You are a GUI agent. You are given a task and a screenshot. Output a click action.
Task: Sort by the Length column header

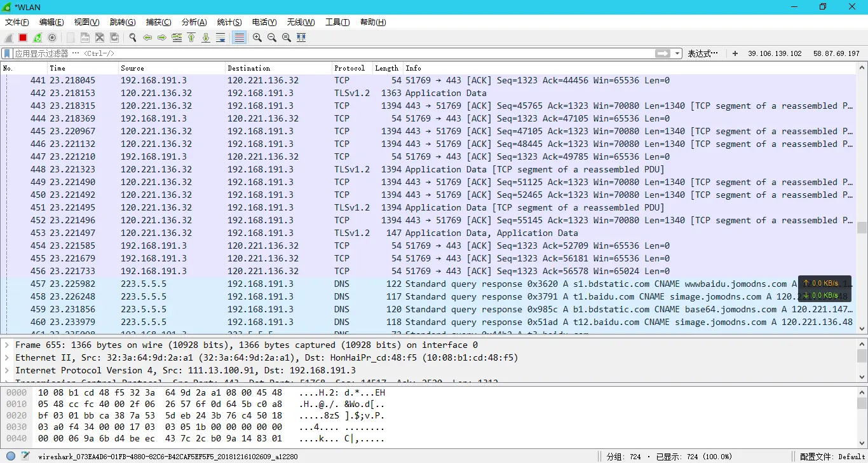(x=387, y=68)
